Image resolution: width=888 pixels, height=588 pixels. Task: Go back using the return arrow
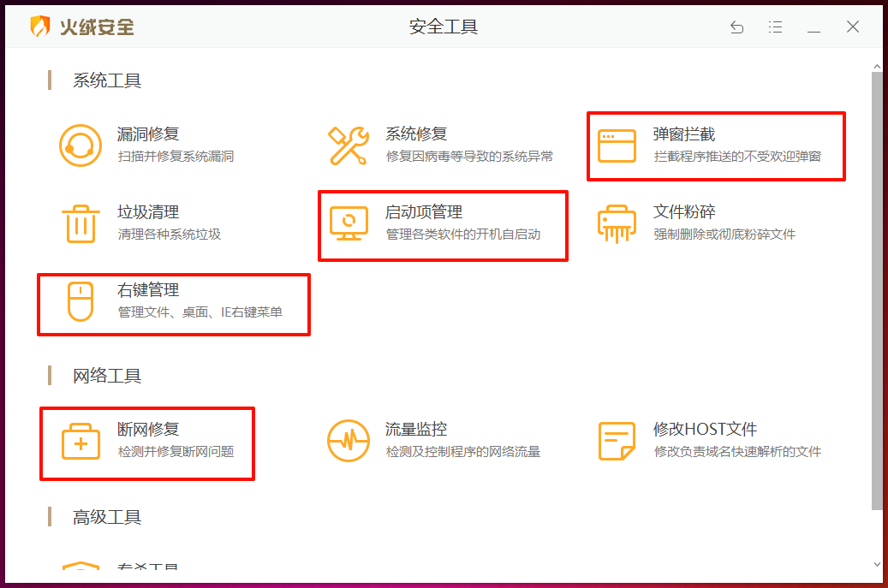736,27
